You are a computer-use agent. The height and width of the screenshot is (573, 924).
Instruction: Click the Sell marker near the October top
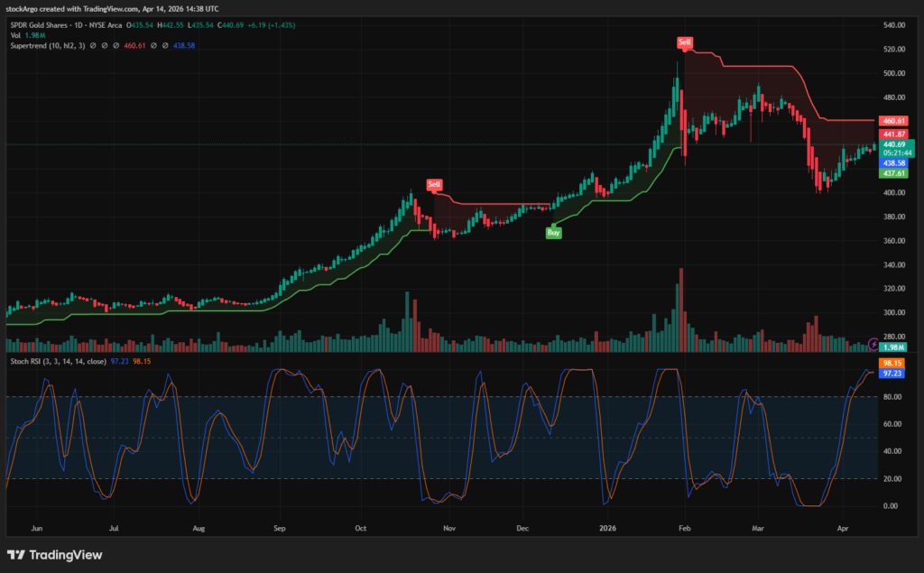434,185
